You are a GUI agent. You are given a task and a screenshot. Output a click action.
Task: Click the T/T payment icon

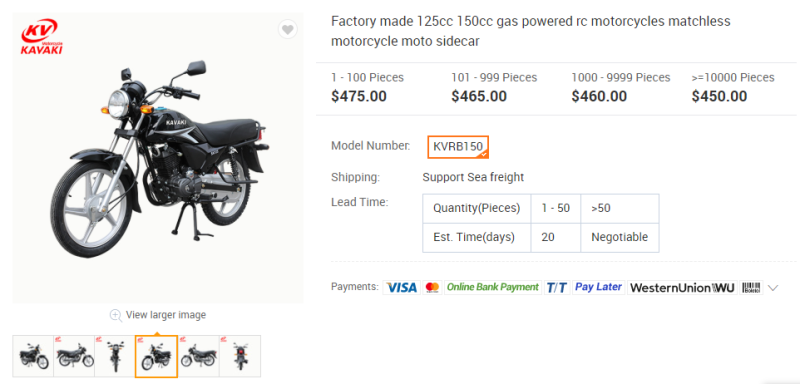557,288
